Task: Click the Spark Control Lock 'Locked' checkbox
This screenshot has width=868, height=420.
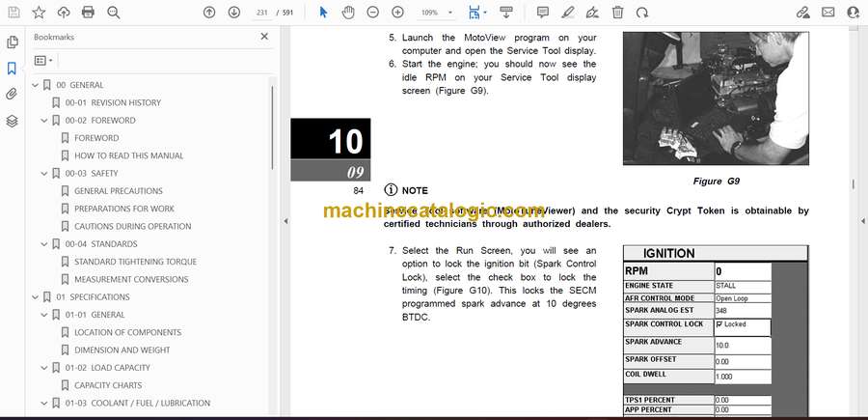Action: [x=719, y=324]
